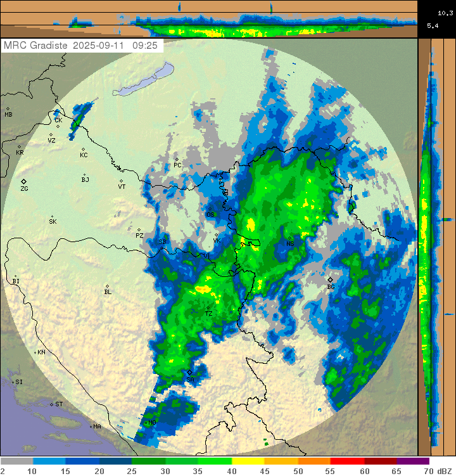Click the PC city marker
The width and height of the screenshot is (456, 476).
point(177,159)
